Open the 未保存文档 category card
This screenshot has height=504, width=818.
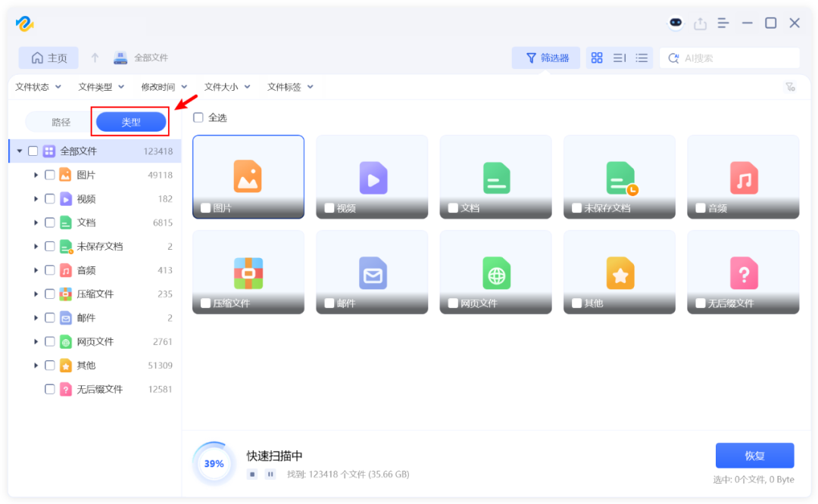(x=620, y=176)
